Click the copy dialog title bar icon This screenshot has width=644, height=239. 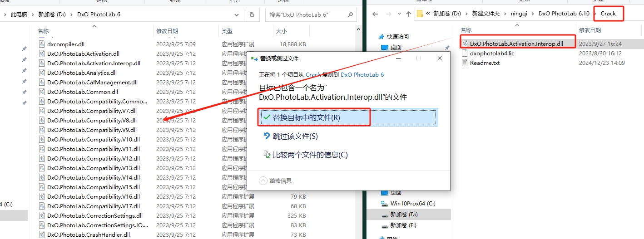254,59
